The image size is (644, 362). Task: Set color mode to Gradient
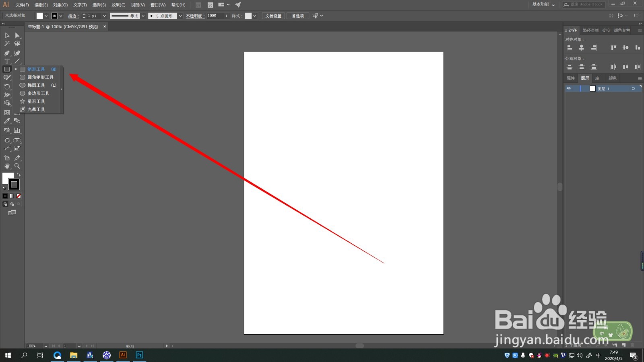click(12, 196)
